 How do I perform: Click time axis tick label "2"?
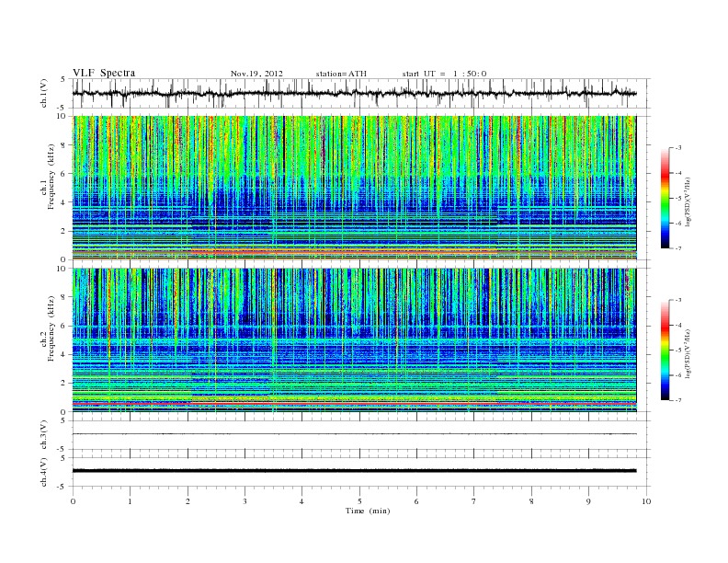(188, 501)
